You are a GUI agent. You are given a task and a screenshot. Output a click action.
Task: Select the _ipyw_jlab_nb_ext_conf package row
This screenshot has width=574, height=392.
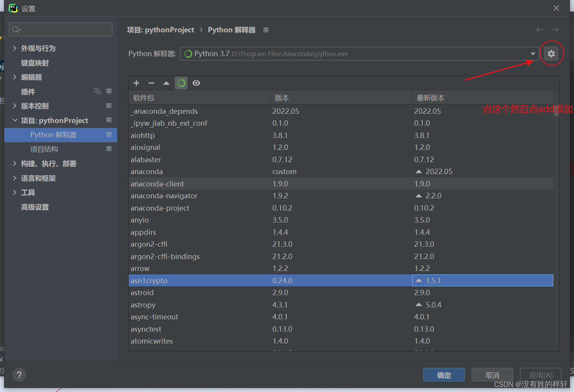click(341, 123)
